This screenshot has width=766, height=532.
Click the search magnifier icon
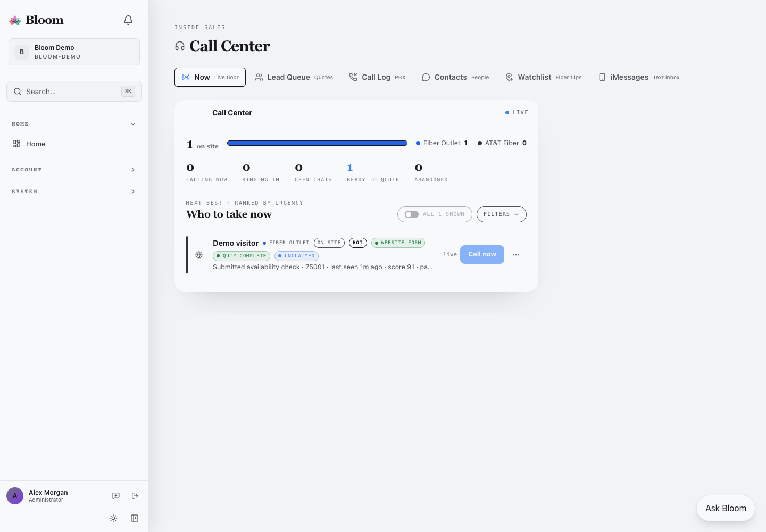[18, 92]
